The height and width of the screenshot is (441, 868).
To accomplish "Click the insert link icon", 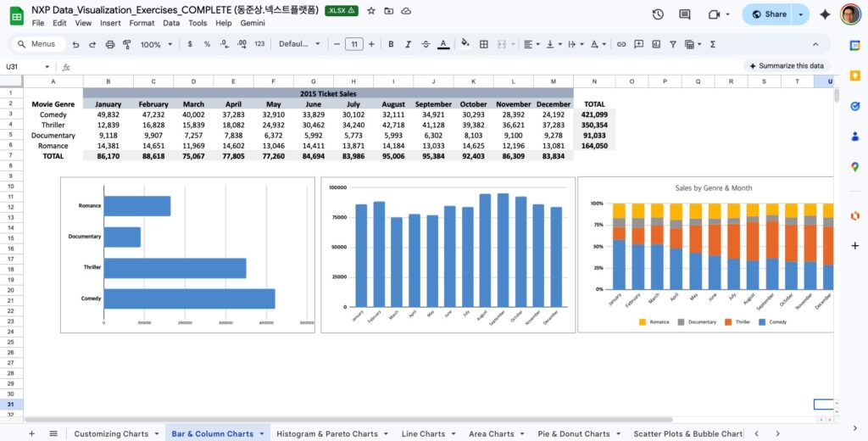I will tap(621, 44).
